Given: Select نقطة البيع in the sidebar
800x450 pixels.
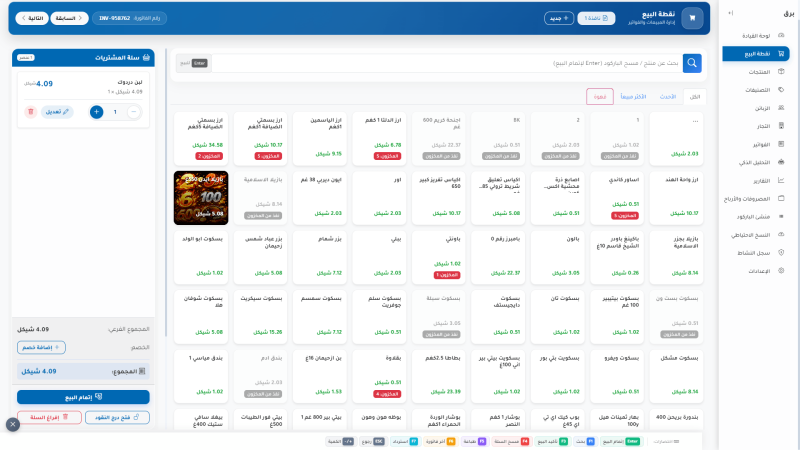Looking at the screenshot, I should tap(756, 54).
